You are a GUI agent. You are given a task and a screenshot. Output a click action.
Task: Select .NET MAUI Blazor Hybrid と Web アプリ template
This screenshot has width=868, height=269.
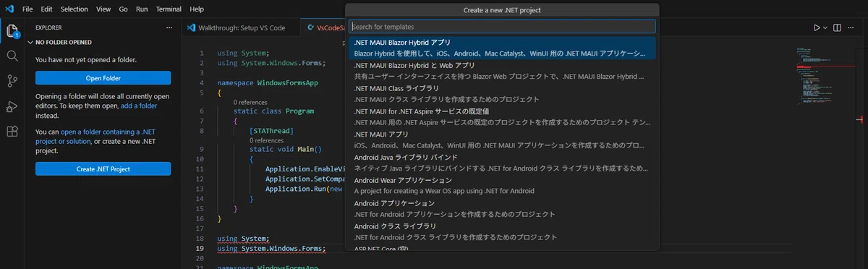[x=503, y=70]
